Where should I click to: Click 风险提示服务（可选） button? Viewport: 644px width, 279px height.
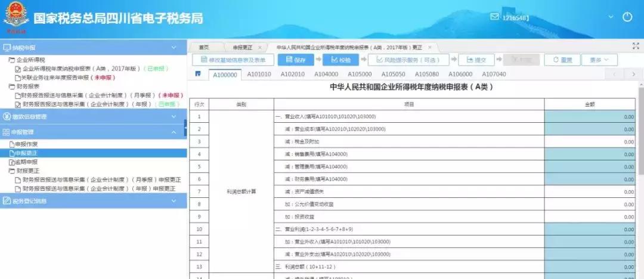(x=408, y=60)
